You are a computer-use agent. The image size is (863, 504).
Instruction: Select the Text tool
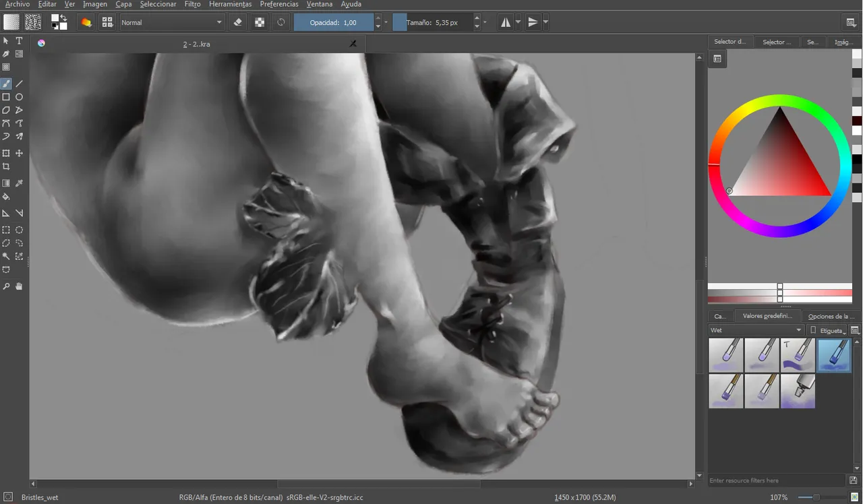point(19,41)
